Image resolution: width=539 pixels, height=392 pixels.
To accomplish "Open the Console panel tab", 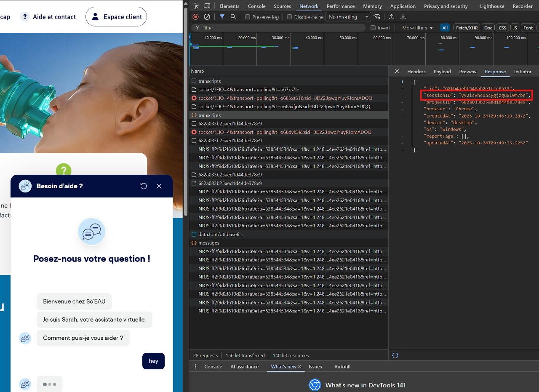I will (256, 6).
